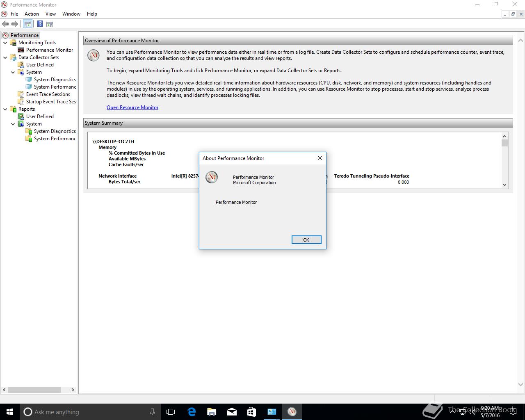Click System Performance report icon under Reports

coord(29,139)
